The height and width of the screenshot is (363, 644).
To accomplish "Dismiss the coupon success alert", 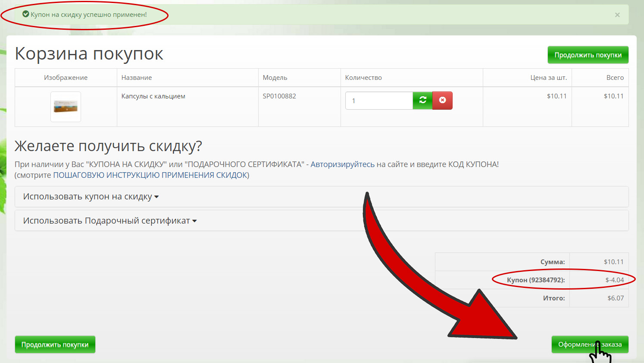I will click(x=617, y=15).
